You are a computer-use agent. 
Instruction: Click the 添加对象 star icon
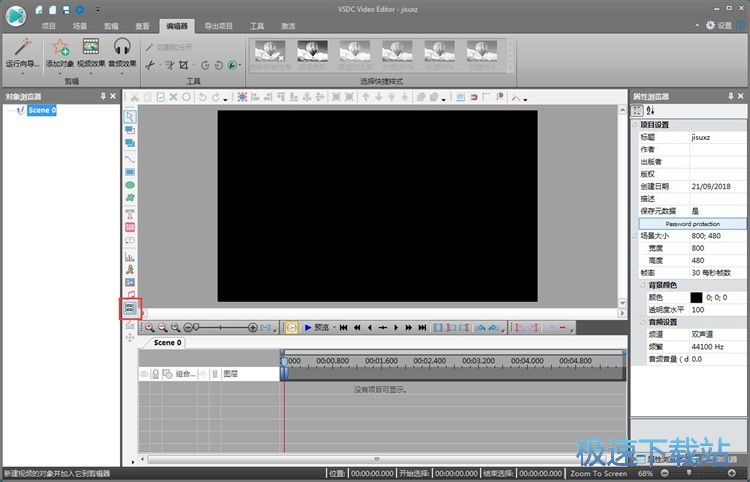(x=60, y=46)
